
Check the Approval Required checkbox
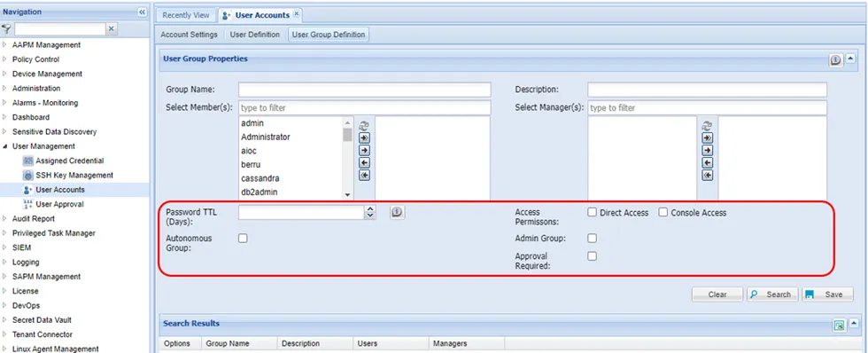click(x=592, y=256)
